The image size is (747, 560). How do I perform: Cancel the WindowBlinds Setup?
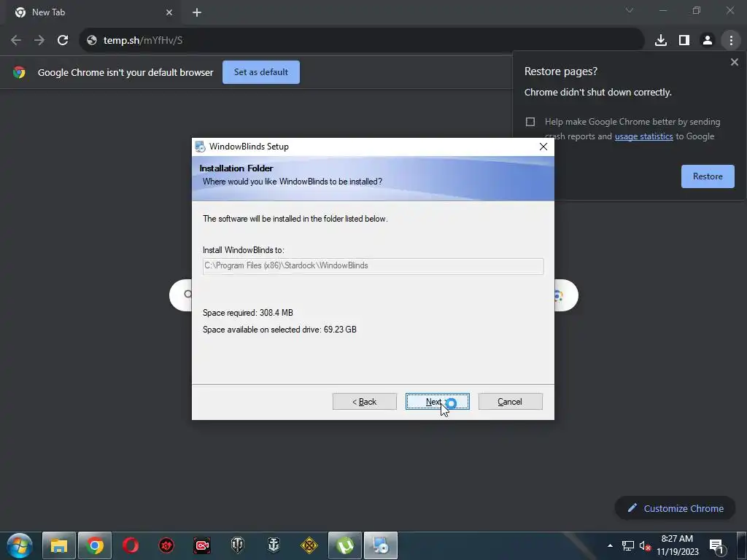510,402
